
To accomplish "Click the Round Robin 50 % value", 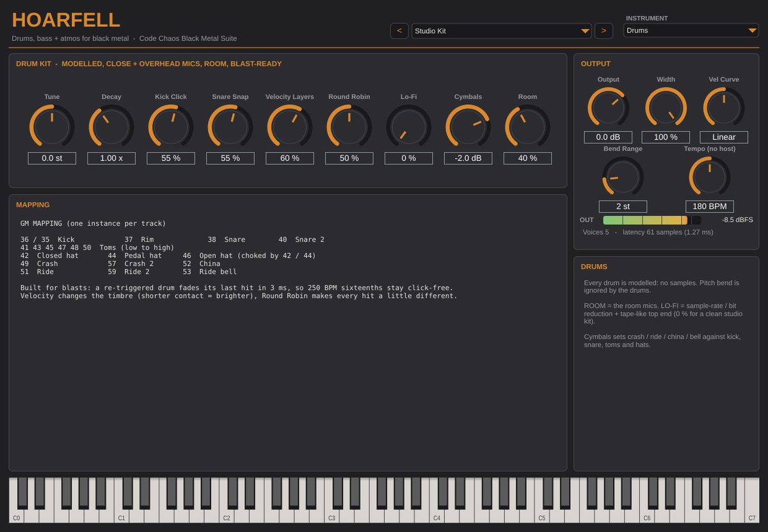I will click(x=349, y=158).
